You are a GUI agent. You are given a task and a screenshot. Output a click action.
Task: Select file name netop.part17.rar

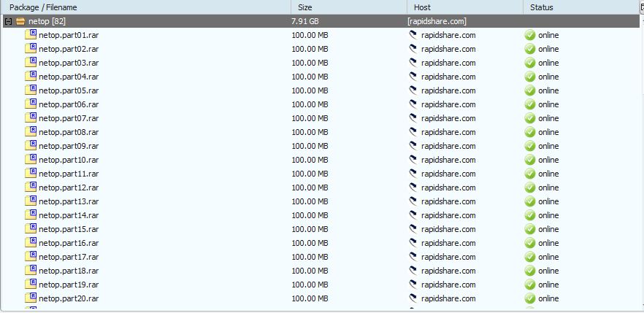pos(69,258)
